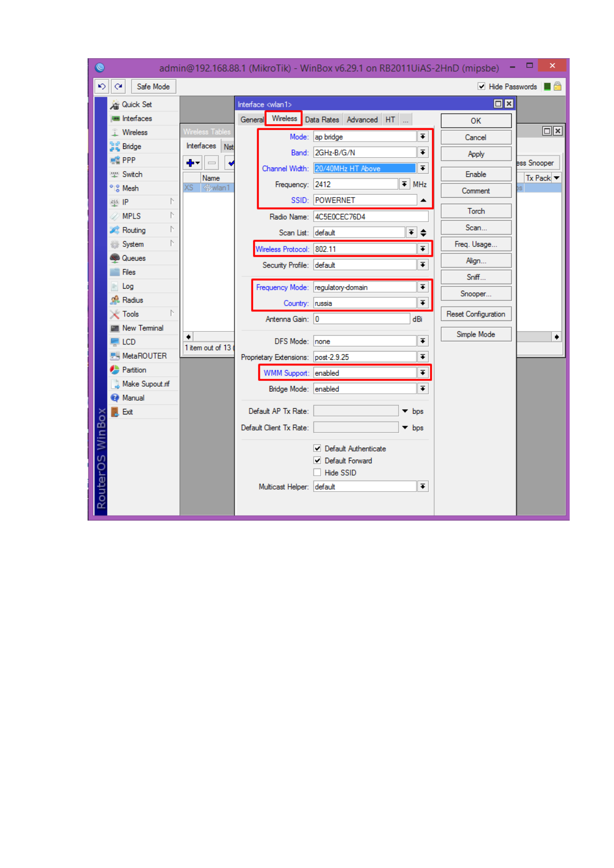Click the Simple Mode button
This screenshot has height=868, width=614.
tap(476, 335)
